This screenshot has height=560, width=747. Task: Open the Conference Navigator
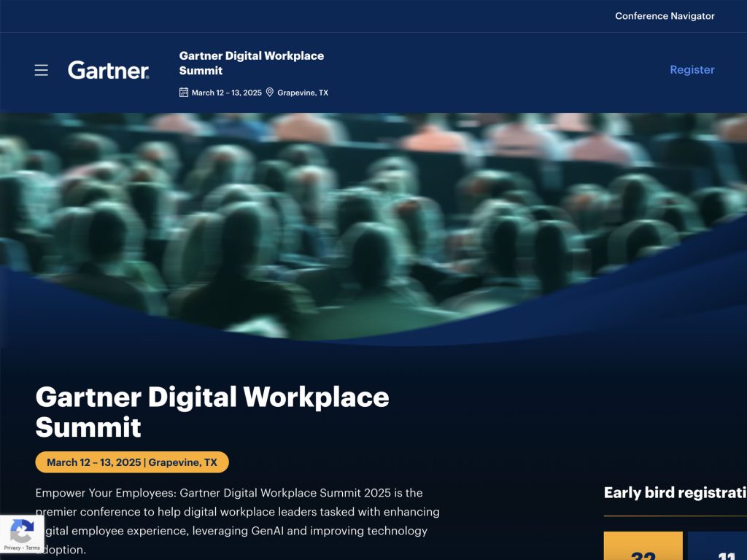[665, 16]
